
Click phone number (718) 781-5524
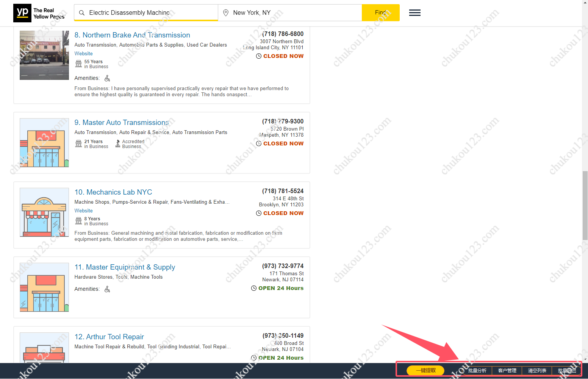point(283,191)
